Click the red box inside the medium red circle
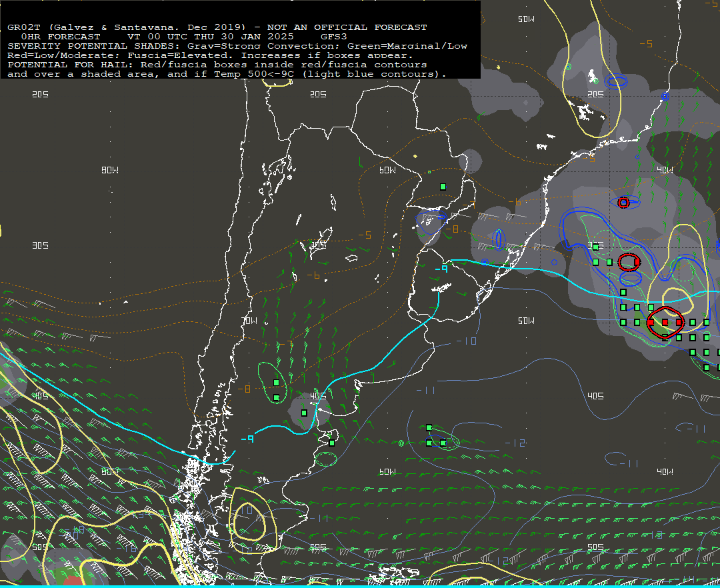The width and height of the screenshot is (720, 588). click(637, 261)
